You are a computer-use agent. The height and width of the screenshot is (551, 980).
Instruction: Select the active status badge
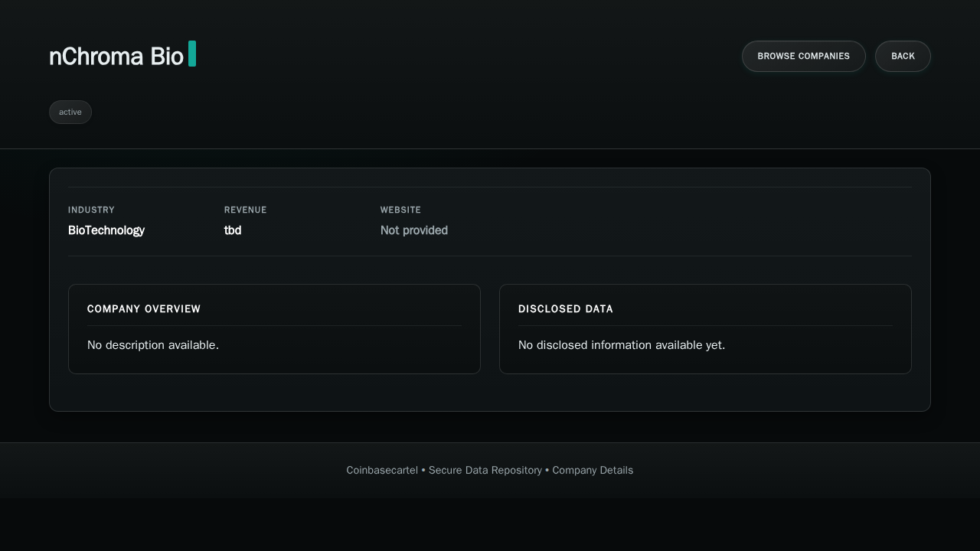pos(70,112)
